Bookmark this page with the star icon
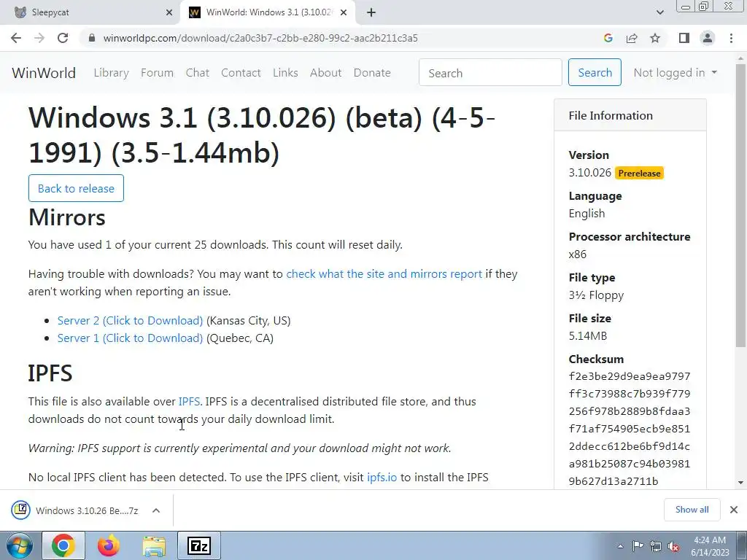 click(x=655, y=38)
